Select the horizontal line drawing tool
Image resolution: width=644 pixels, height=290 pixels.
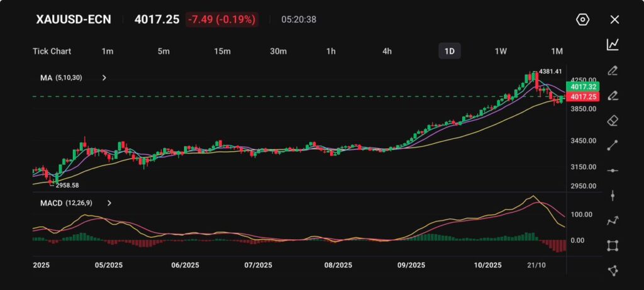tap(613, 170)
